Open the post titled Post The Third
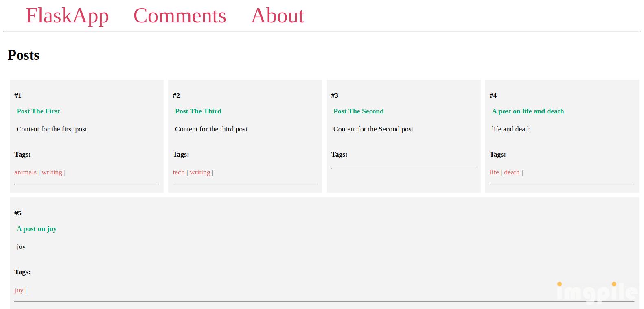Screen dimensions: 644x309 198,111
